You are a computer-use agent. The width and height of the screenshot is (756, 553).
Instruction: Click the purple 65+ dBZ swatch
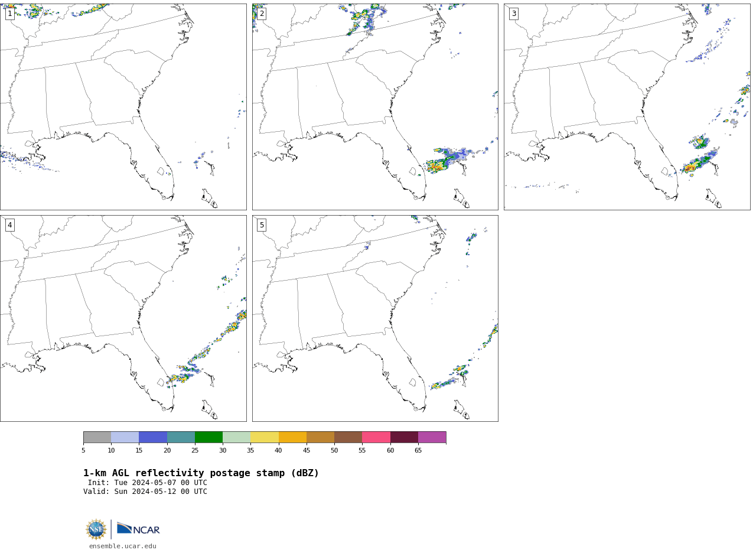pos(432,437)
